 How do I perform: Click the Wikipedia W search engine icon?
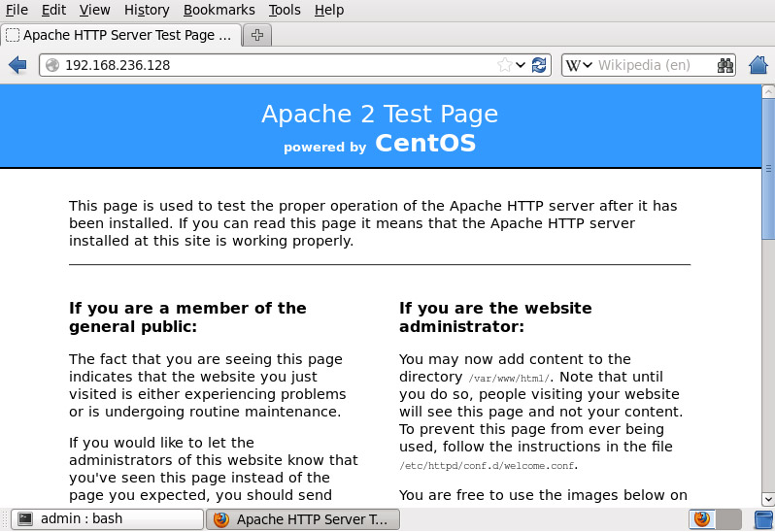click(573, 65)
